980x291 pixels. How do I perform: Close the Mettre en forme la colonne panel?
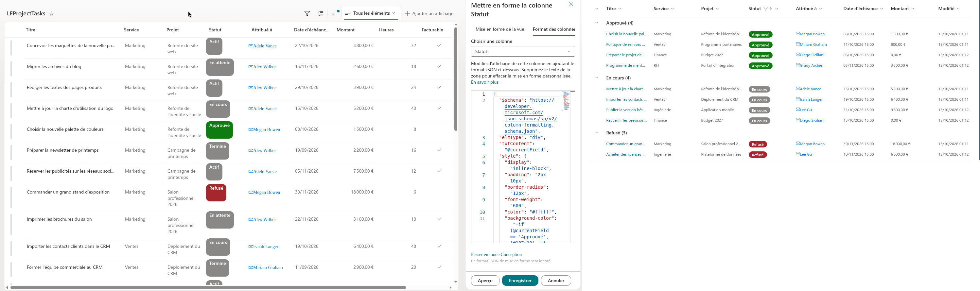click(571, 5)
